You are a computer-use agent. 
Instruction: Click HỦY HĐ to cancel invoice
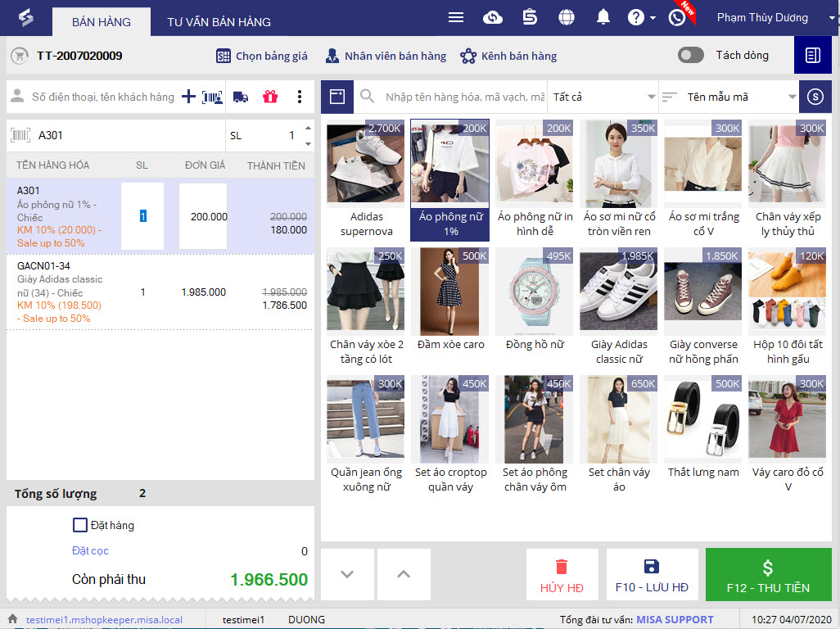tap(562, 574)
